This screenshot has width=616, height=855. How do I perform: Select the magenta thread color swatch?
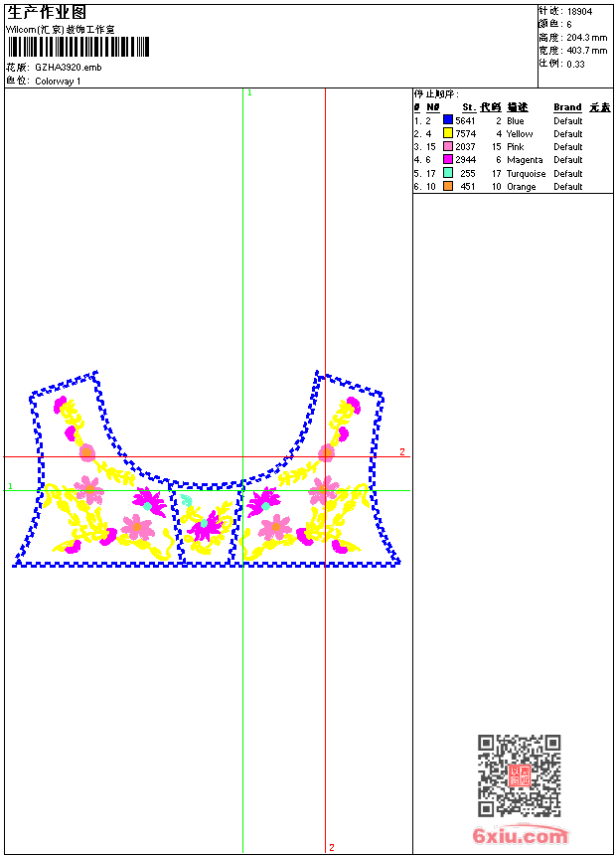click(447, 159)
